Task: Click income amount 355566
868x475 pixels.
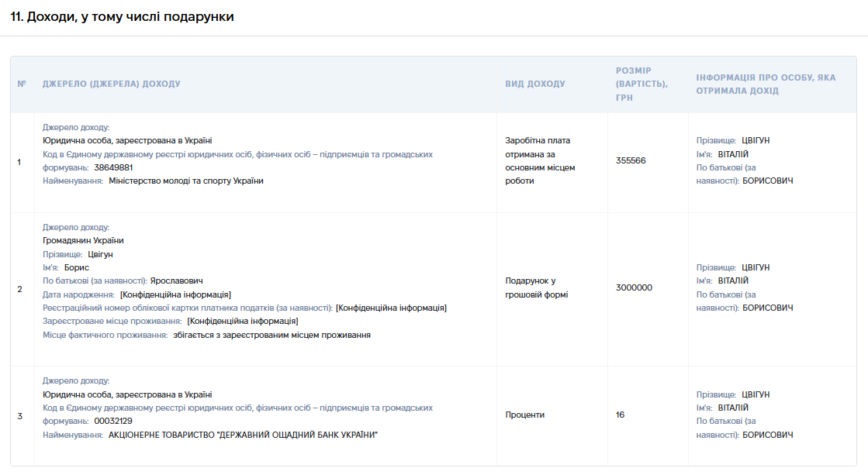Action: (x=631, y=161)
